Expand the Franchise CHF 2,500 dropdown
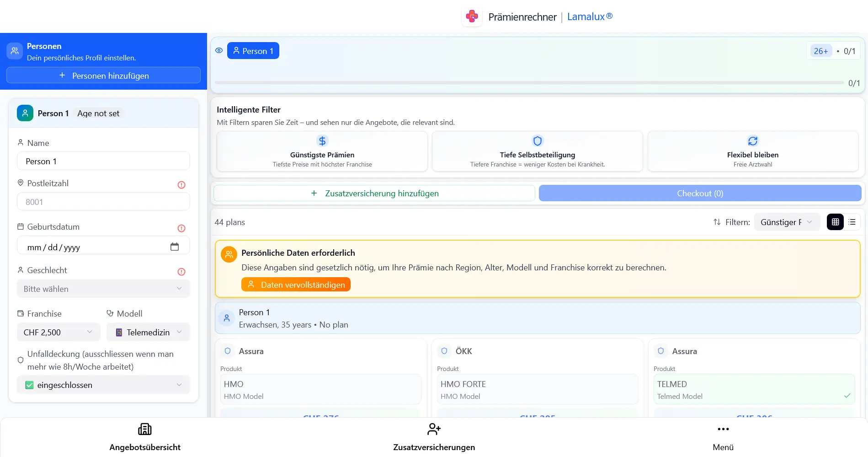The height and width of the screenshot is (457, 868). point(58,332)
